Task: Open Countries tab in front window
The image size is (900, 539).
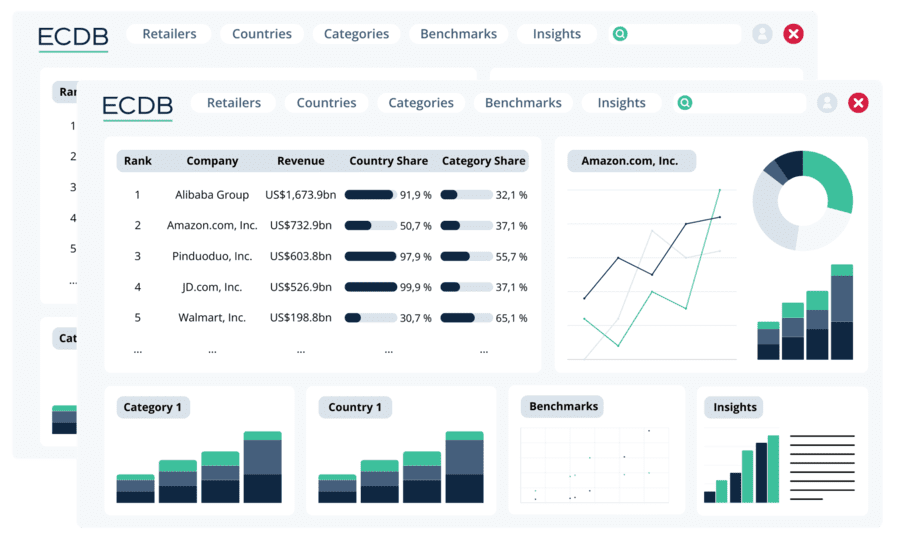Action: tap(326, 103)
